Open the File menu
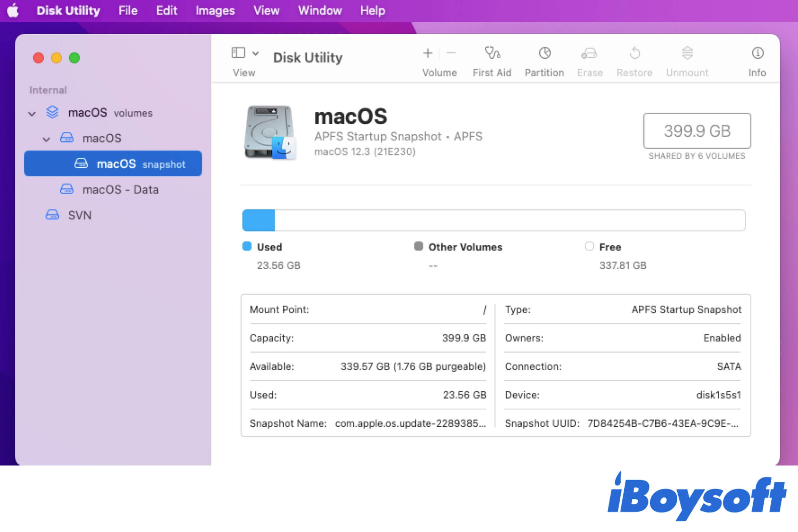The width and height of the screenshot is (798, 532). 128,11
